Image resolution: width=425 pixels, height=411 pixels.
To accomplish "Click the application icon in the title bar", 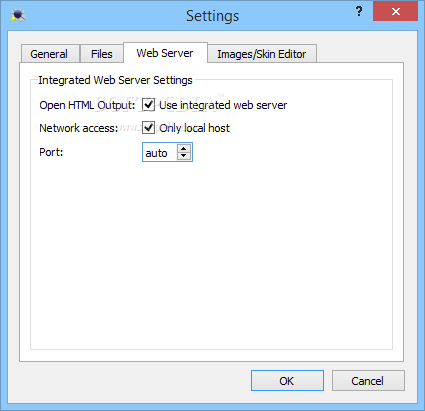I will (18, 15).
